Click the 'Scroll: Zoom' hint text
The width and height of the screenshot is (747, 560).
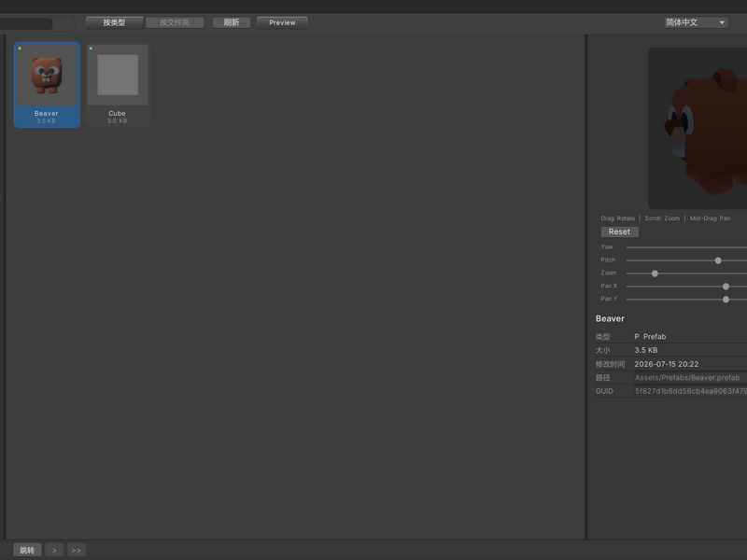662,218
